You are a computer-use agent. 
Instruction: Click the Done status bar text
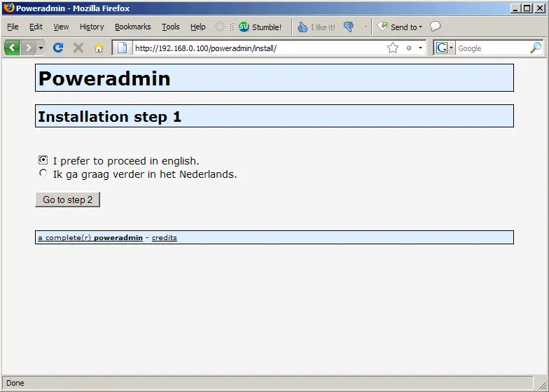click(15, 383)
